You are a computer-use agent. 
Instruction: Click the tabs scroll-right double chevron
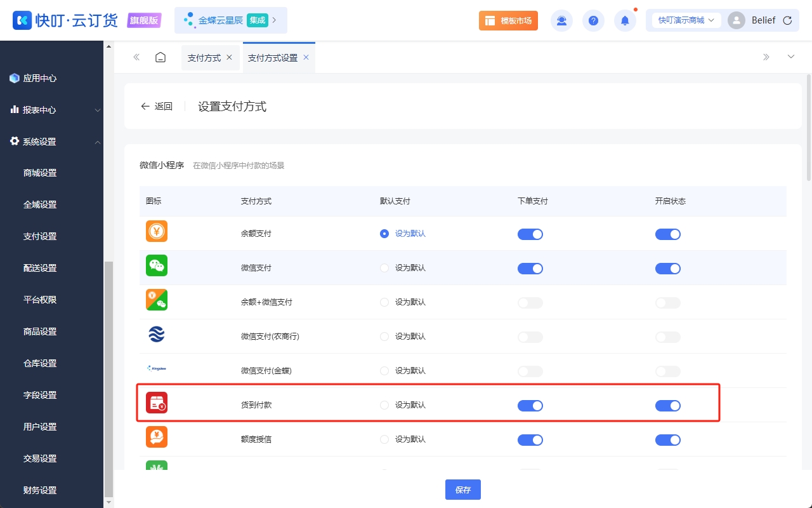click(x=766, y=57)
